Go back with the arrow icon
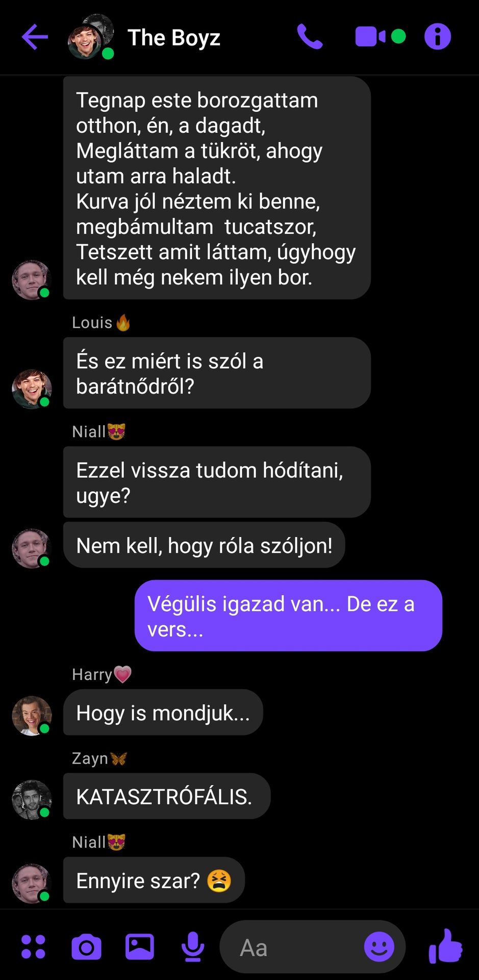The image size is (479, 980). [35, 37]
